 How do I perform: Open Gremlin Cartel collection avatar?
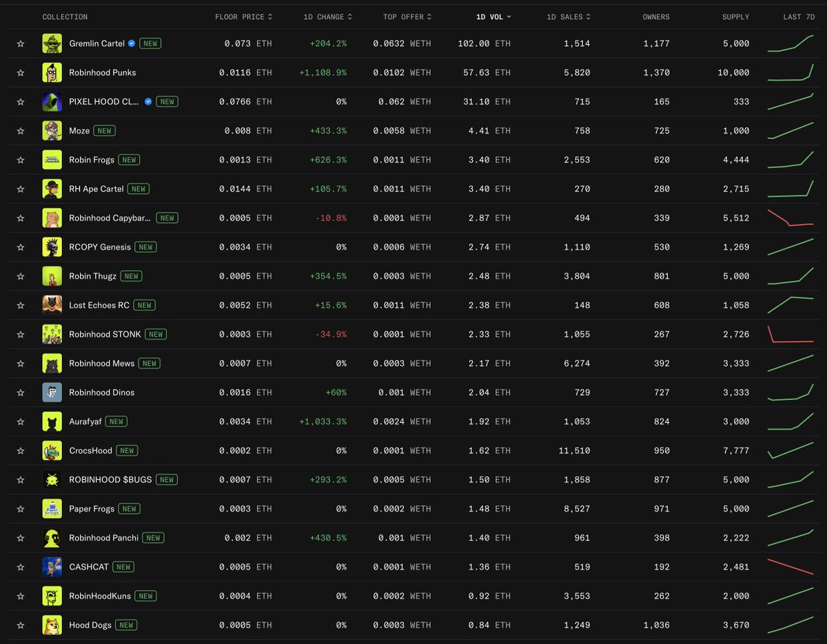[52, 43]
